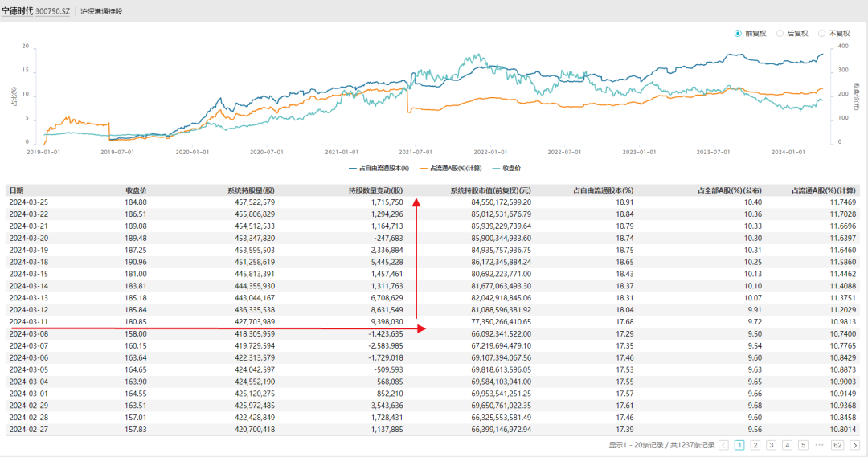Sort by the 日期 column header
The height and width of the screenshot is (457, 868).
pos(17,190)
